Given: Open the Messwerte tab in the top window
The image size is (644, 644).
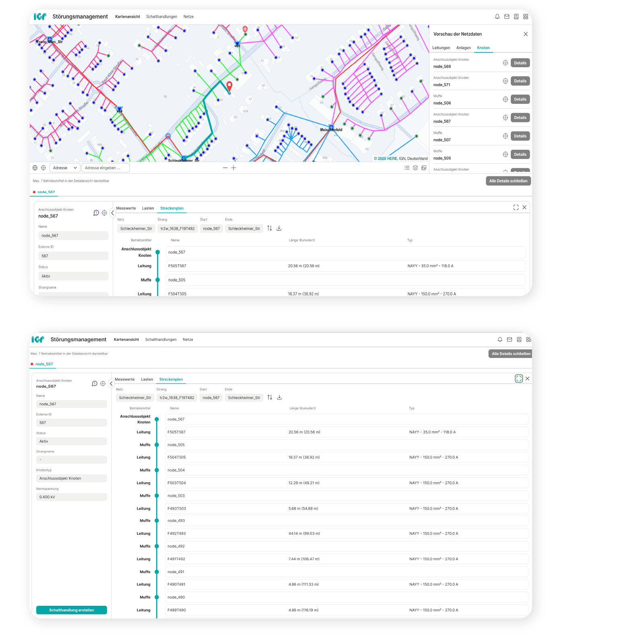Looking at the screenshot, I should (x=126, y=208).
